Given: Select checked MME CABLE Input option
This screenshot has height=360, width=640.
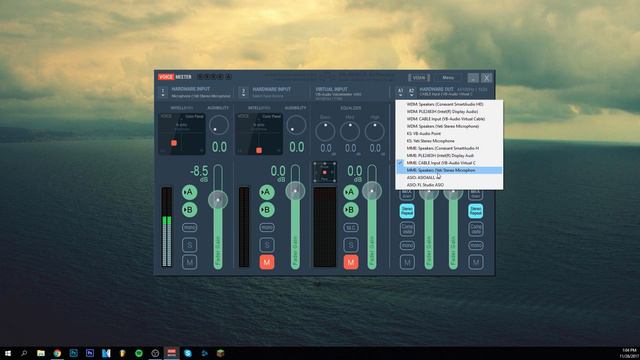Looking at the screenshot, I should 449,163.
